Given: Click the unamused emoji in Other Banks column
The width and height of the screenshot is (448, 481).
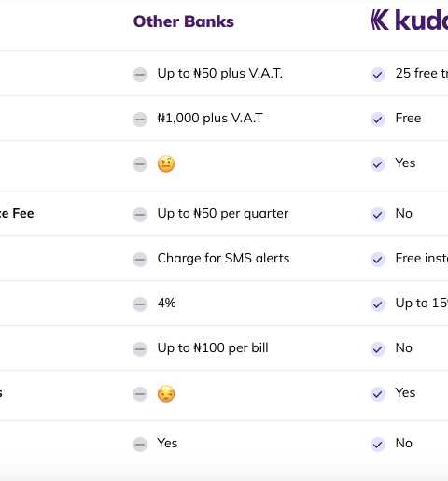Looking at the screenshot, I should [x=166, y=393].
